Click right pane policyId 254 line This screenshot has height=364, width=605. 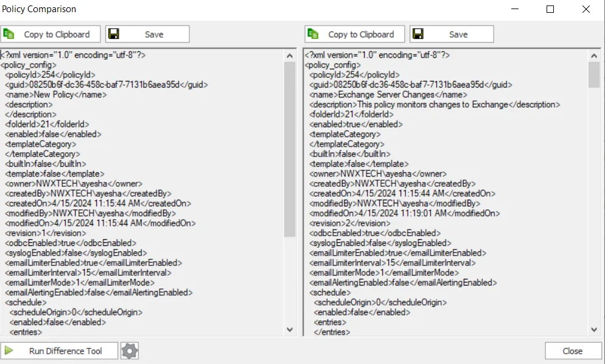(355, 75)
